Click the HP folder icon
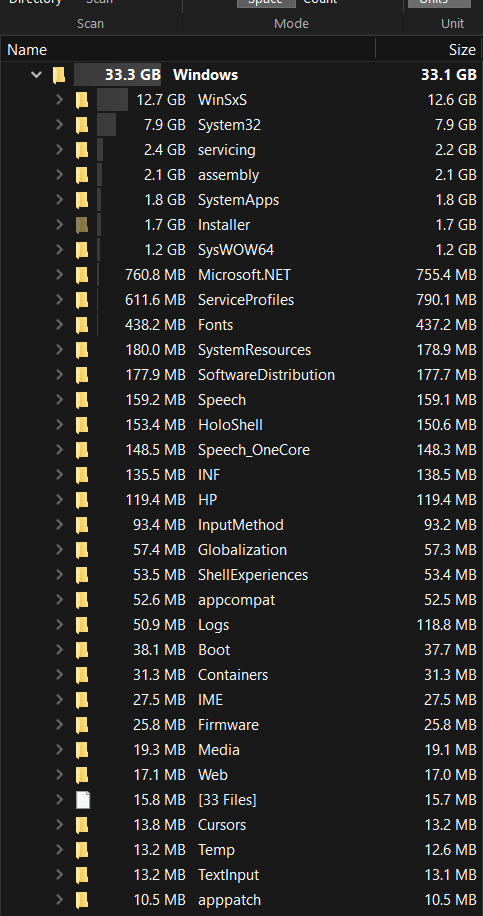This screenshot has height=916, width=483. click(82, 499)
